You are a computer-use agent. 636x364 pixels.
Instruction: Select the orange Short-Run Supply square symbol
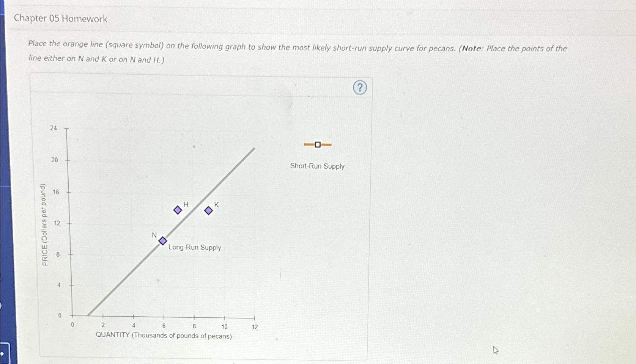tap(318, 144)
